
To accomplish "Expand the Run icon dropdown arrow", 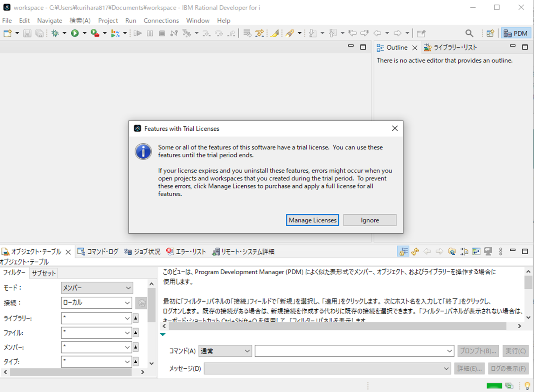I will (84, 33).
